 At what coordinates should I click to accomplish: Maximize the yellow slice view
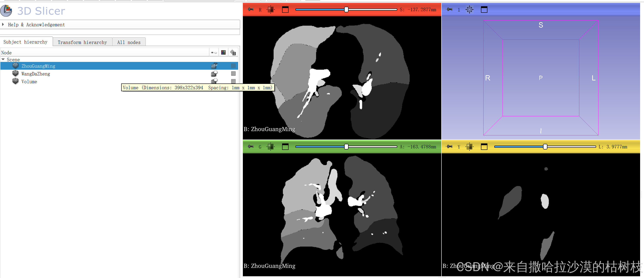click(x=484, y=147)
